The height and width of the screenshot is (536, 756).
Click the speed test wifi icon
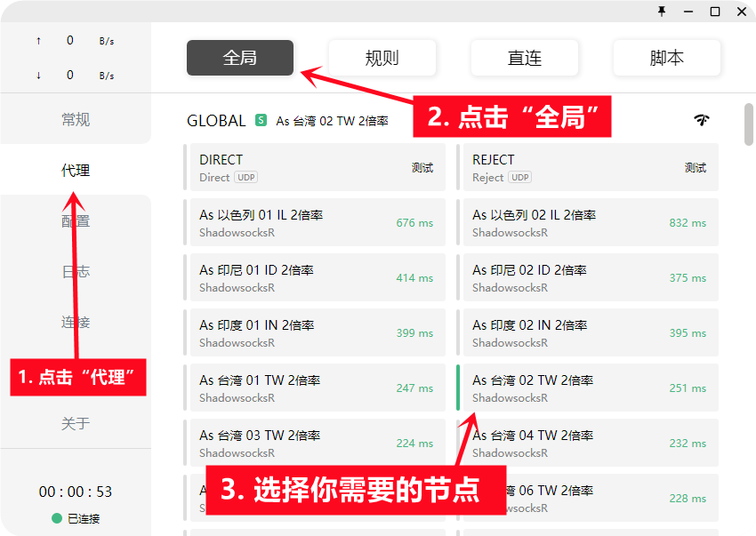pyautogui.click(x=702, y=120)
